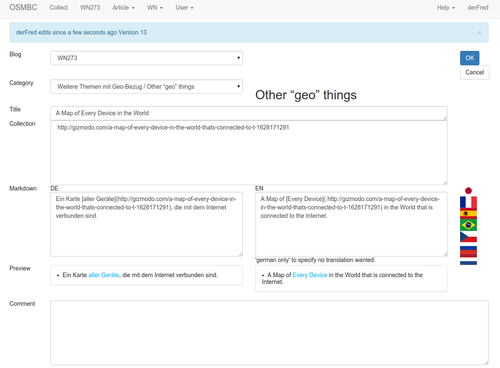Click the Preview label
This screenshot has width=500, height=368.
[20, 268]
